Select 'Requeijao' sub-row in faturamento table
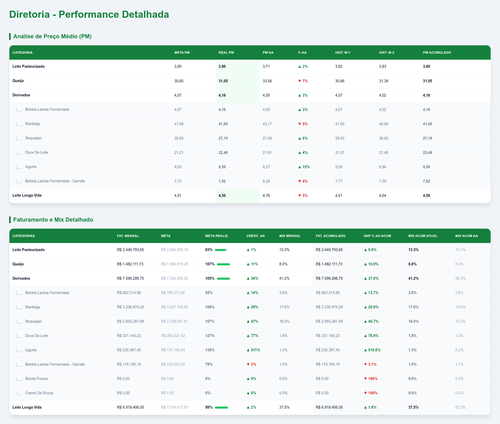The width and height of the screenshot is (500, 424). click(250, 322)
